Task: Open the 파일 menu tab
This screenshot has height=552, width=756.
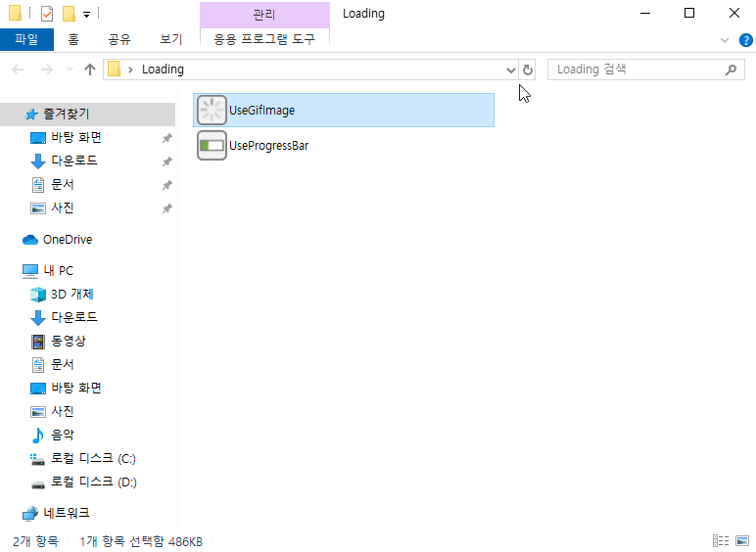Action: [x=26, y=39]
